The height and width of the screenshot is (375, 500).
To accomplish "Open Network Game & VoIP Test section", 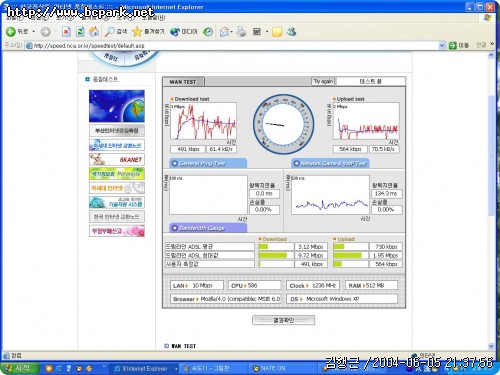I will (331, 163).
